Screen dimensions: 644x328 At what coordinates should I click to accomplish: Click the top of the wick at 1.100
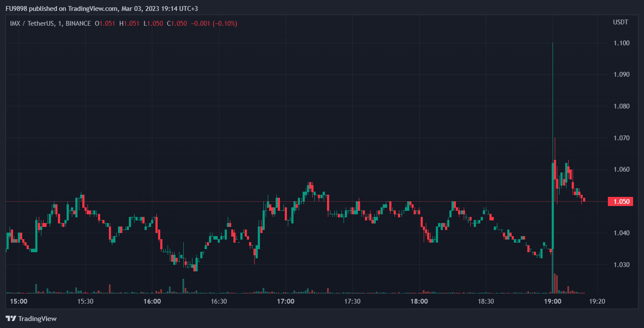pos(553,44)
